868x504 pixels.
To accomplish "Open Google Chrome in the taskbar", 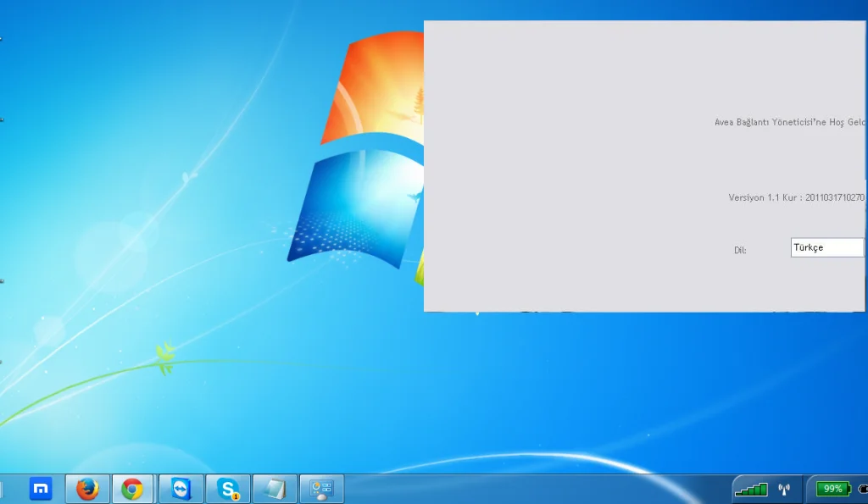I will [131, 489].
